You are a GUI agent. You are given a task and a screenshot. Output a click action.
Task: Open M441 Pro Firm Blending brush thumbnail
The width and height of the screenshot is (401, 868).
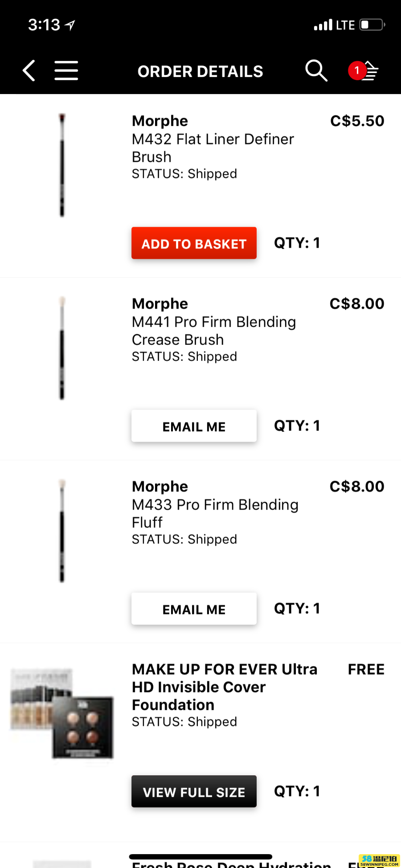click(x=62, y=348)
